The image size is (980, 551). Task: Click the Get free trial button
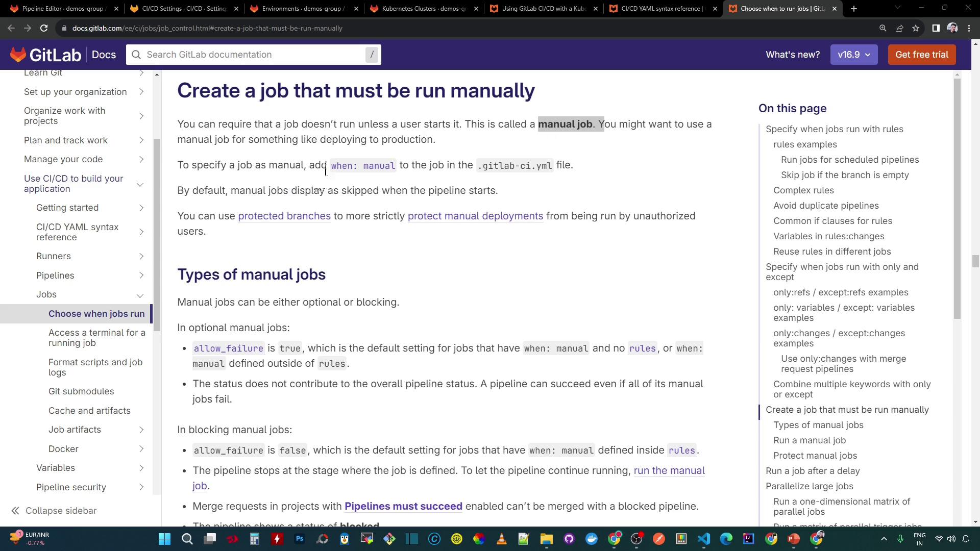coord(921,55)
